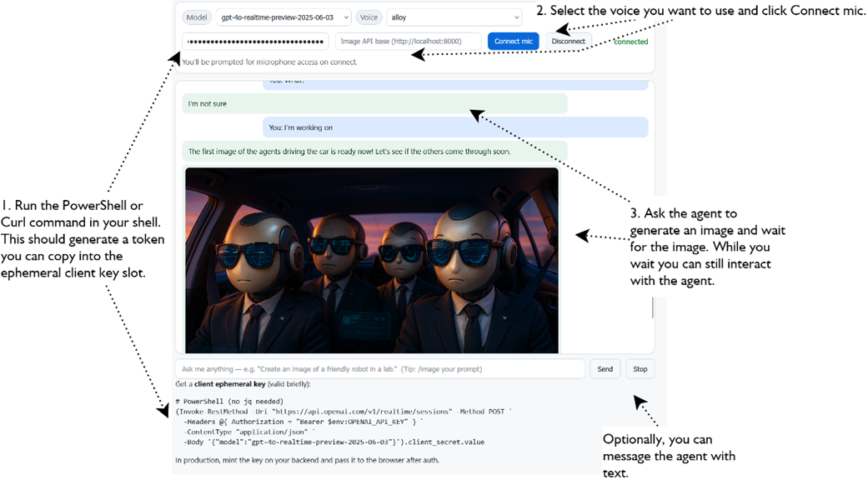Image resolution: width=868 pixels, height=485 pixels.
Task: Select the "I'm not sure" agent message
Action: (x=374, y=104)
